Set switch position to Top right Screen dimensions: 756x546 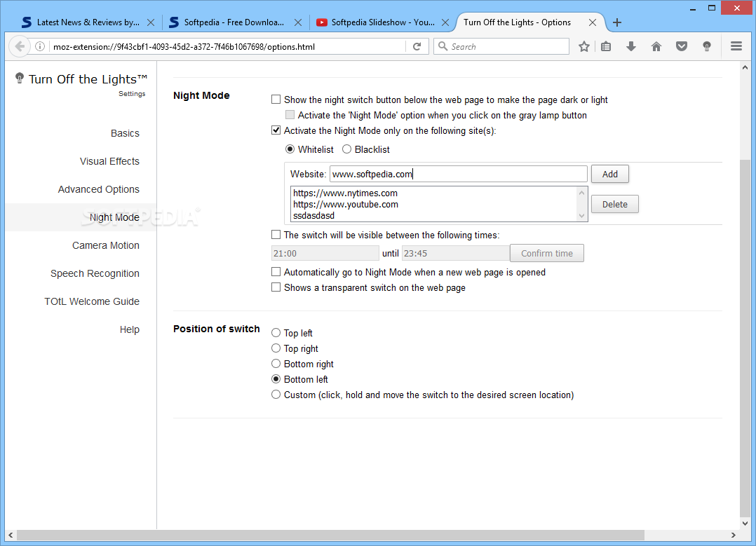pyautogui.click(x=276, y=348)
